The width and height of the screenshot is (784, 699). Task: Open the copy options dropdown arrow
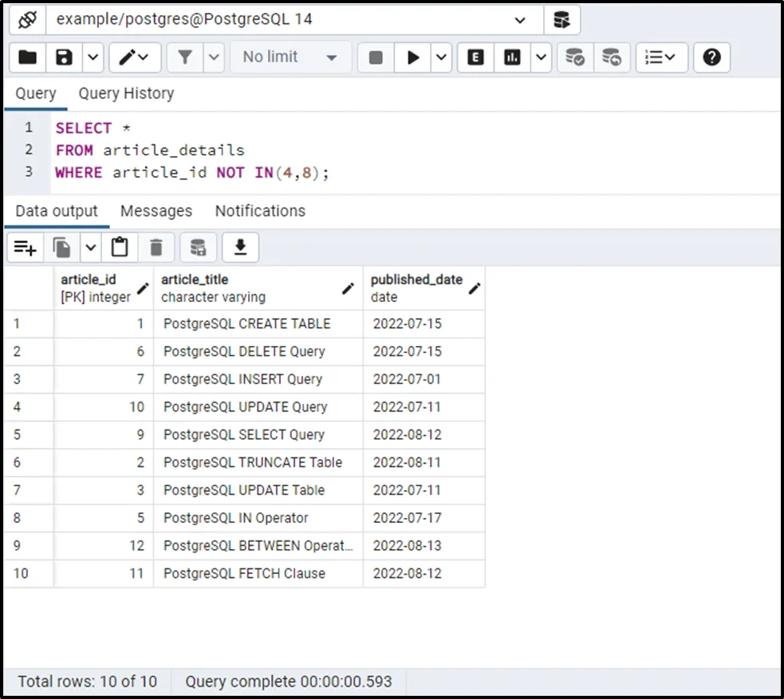tap(90, 248)
